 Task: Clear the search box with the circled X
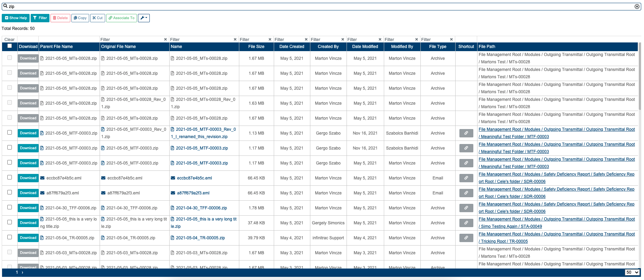637,6
